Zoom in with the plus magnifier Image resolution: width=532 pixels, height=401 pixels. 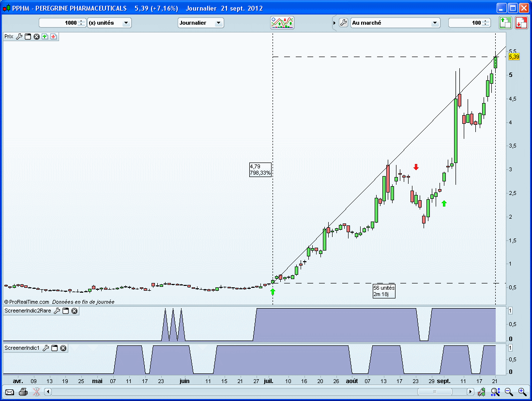click(x=522, y=392)
